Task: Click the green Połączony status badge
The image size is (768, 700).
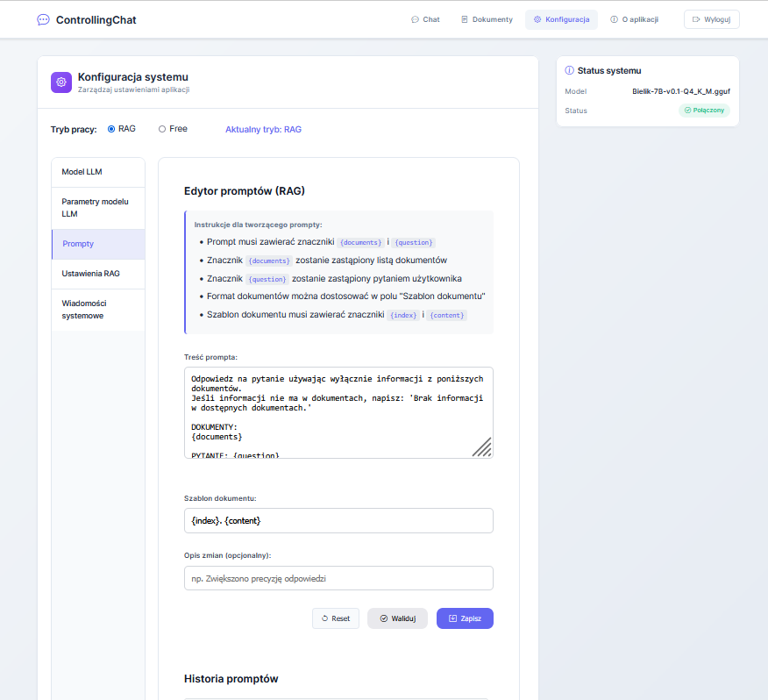Action: click(704, 111)
